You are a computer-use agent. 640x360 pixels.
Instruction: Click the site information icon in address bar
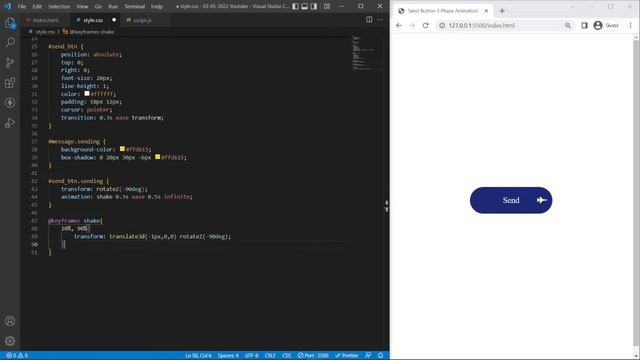(x=442, y=25)
